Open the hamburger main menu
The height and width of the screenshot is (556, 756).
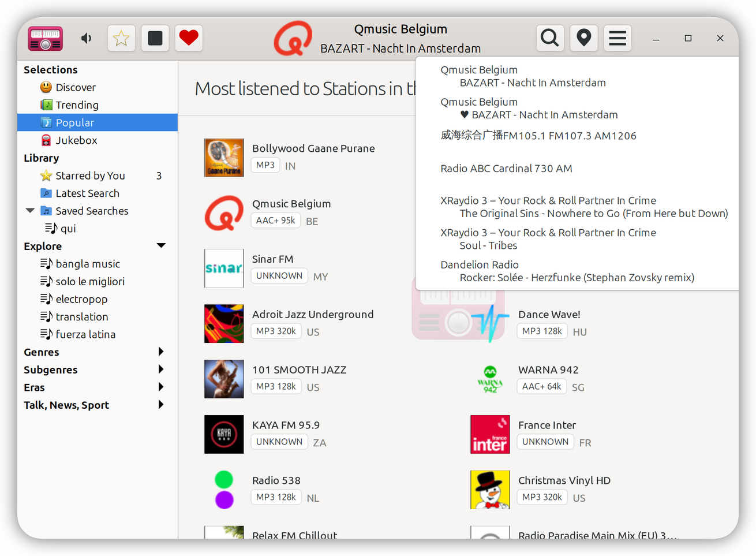coord(617,39)
